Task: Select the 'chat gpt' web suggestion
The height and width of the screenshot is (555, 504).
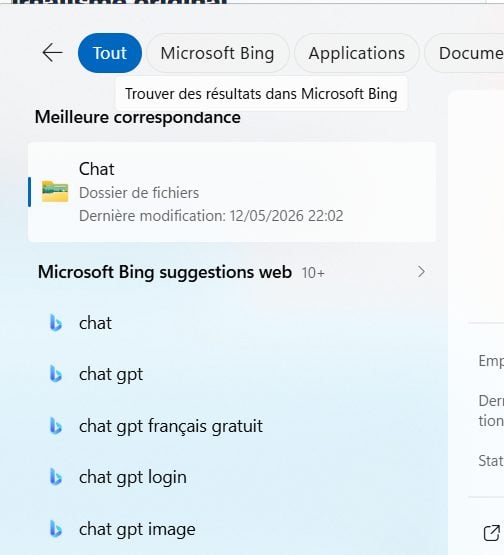Action: coord(232,374)
